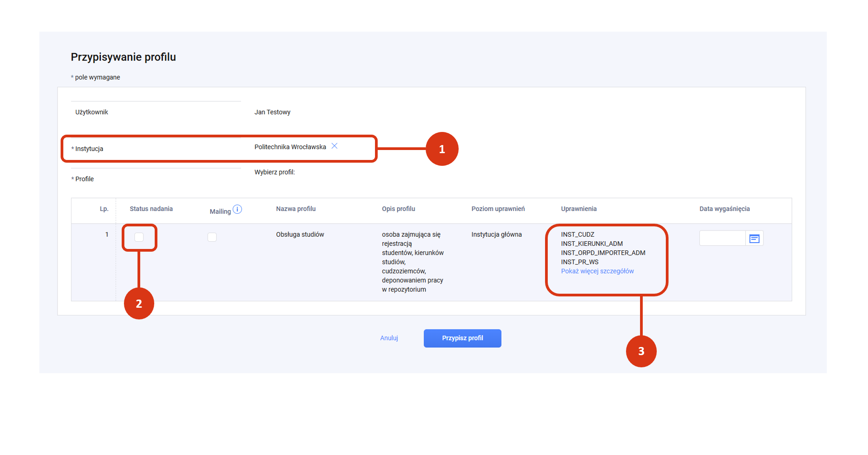
Task: Click the INST_KIERUNKI_ADM permission text
Action: [x=592, y=244]
